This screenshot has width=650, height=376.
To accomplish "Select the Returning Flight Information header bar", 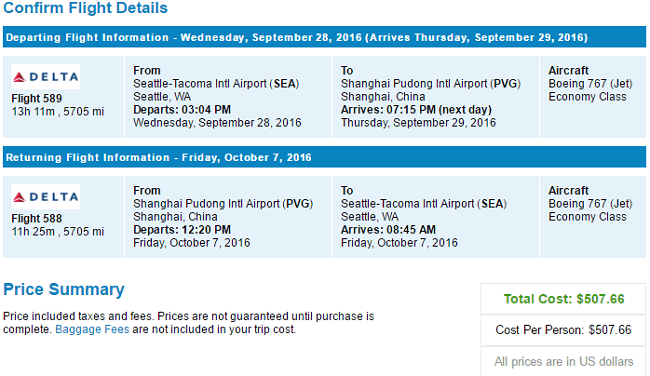I will pos(324,158).
